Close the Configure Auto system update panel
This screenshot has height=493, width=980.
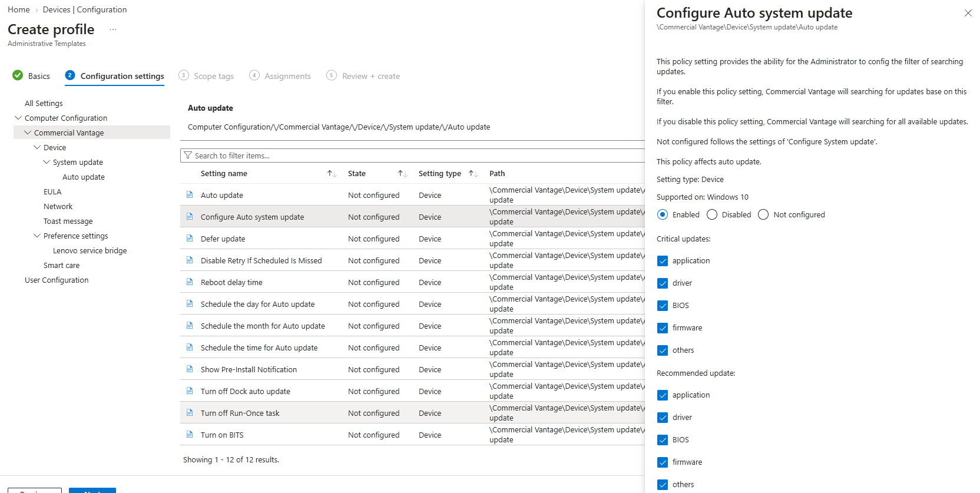click(968, 13)
